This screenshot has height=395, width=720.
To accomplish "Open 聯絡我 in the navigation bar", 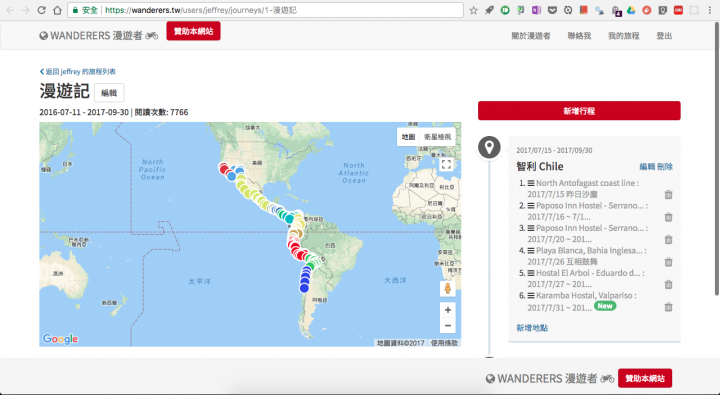I will pyautogui.click(x=579, y=36).
